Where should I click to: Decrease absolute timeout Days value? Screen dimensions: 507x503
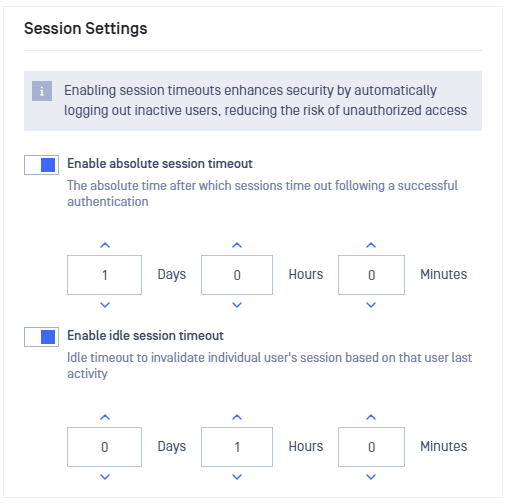pos(105,305)
